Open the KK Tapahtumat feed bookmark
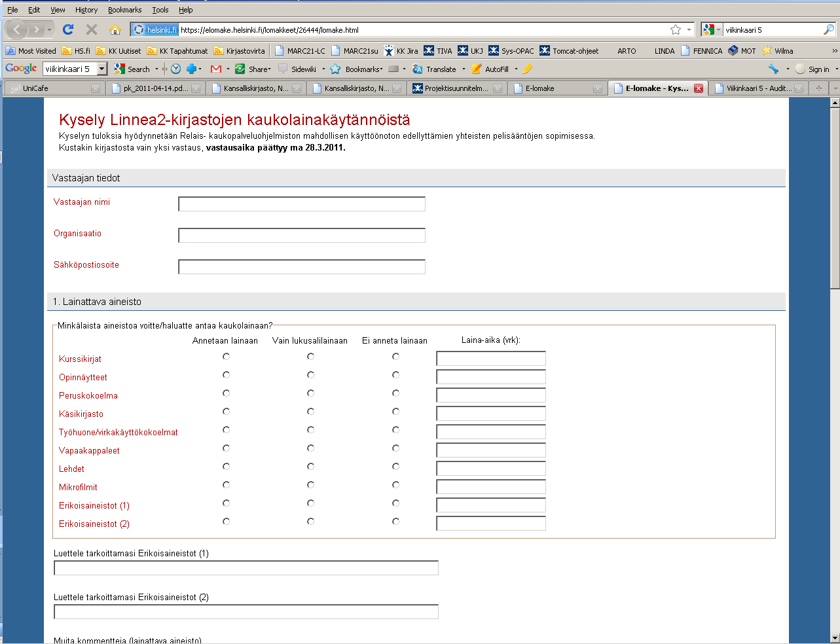Image resolution: width=840 pixels, height=644 pixels. coord(177,50)
